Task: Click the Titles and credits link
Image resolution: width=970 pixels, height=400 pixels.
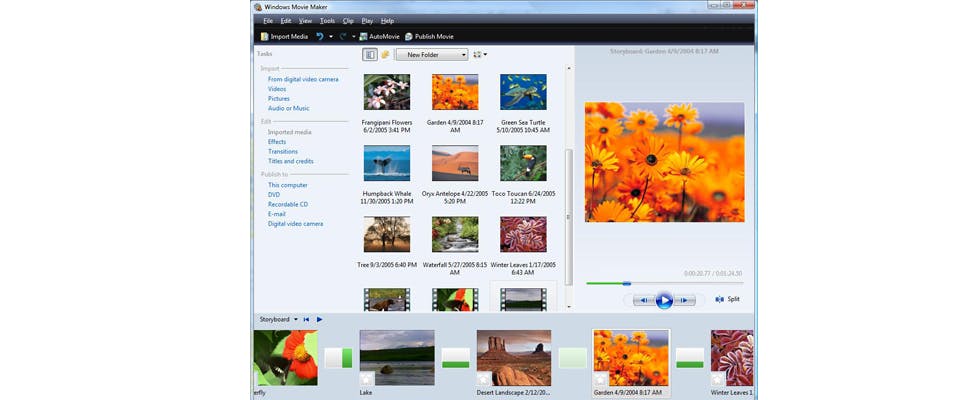Action: point(291,161)
